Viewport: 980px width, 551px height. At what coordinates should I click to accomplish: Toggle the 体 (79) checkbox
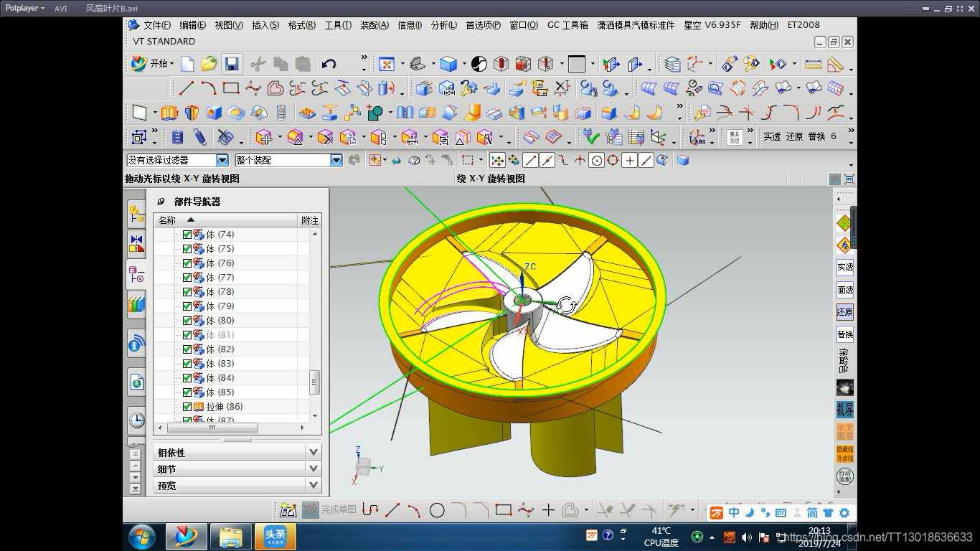tap(187, 306)
